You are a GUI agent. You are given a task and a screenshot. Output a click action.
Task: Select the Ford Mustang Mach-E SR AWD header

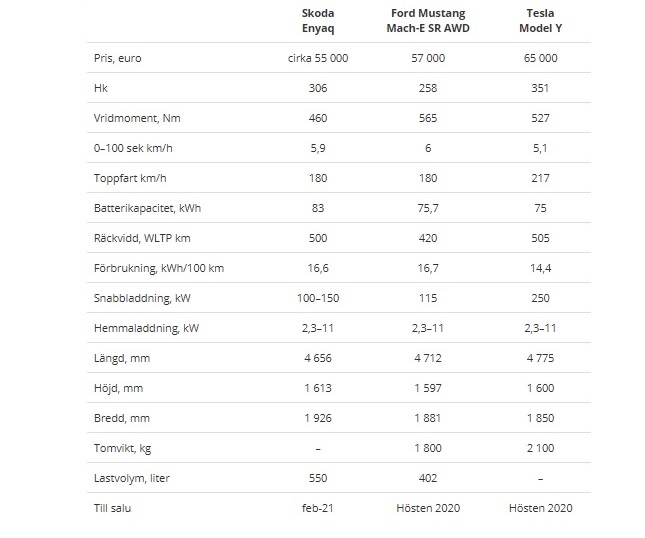tap(428, 21)
